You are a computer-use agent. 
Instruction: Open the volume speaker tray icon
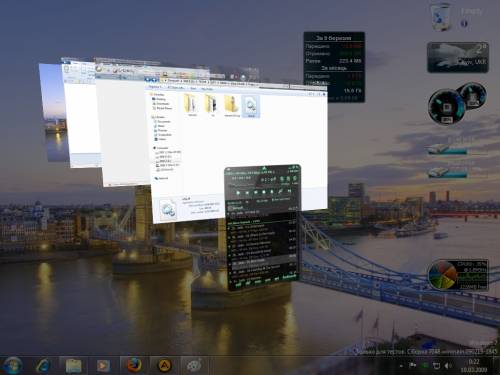pyautogui.click(x=448, y=366)
